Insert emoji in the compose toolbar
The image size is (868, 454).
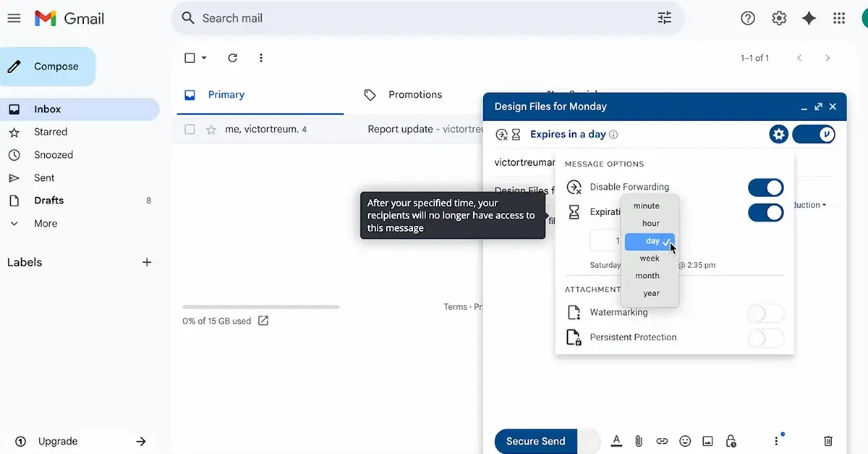point(685,441)
